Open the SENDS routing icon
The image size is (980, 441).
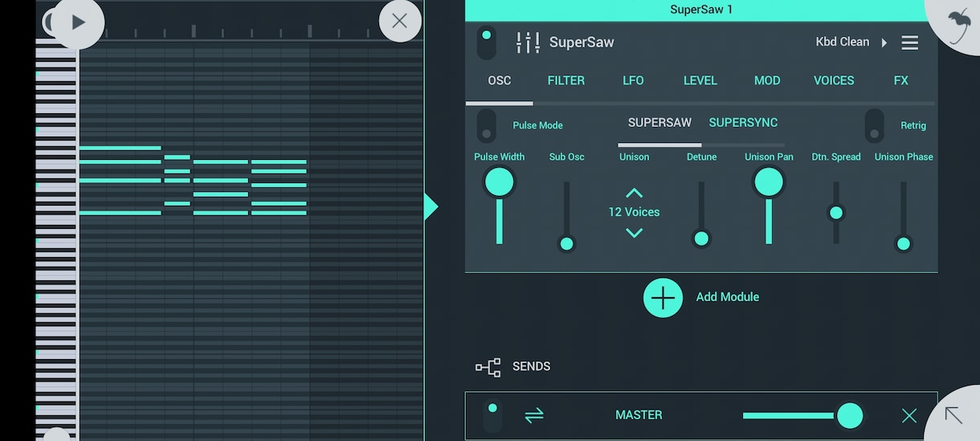[488, 367]
